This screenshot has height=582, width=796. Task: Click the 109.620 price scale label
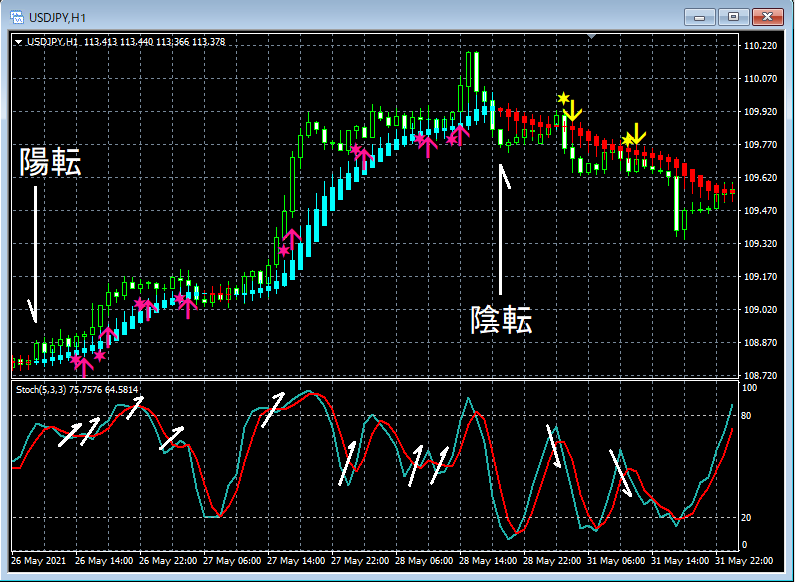tap(760, 178)
